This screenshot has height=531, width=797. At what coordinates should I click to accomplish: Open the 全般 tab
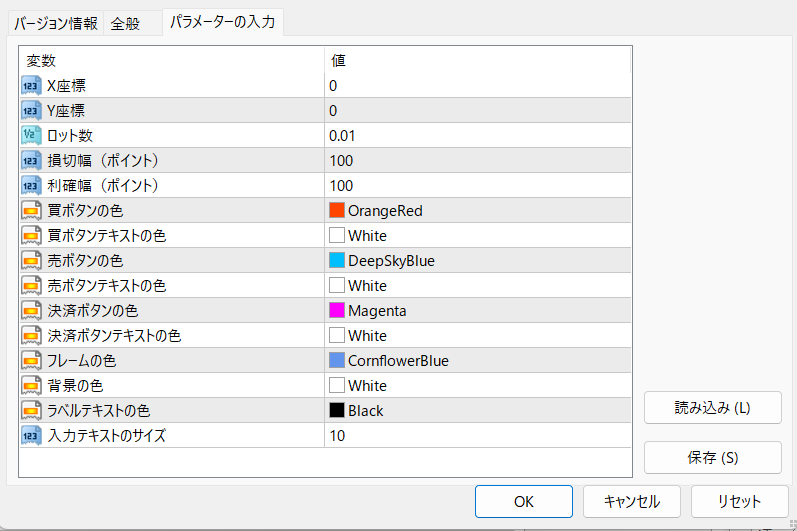pos(126,23)
